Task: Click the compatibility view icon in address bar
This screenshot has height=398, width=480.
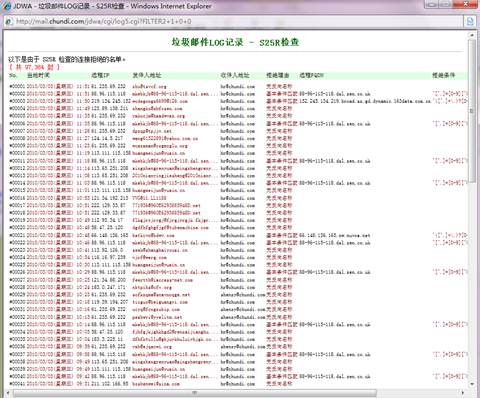Action: tap(470, 22)
